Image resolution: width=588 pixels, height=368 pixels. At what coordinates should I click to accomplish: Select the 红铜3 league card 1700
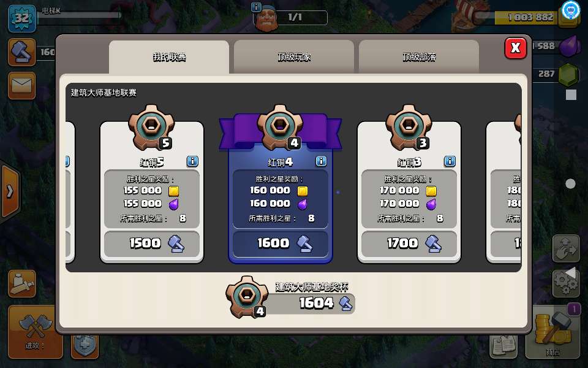tap(409, 191)
